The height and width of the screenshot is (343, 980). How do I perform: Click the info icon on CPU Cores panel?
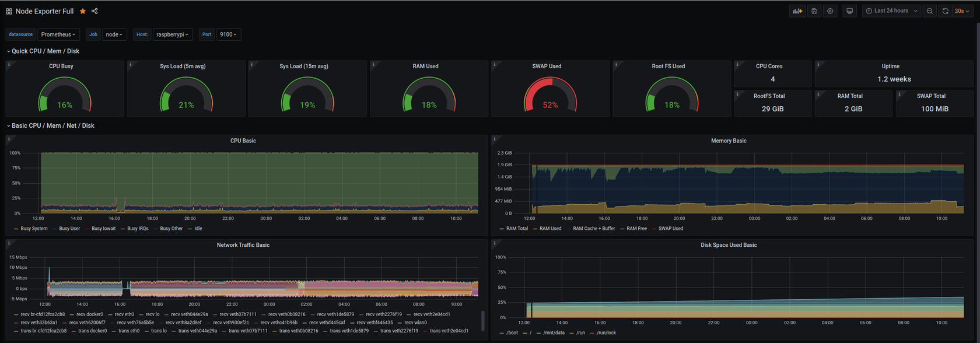tap(737, 65)
